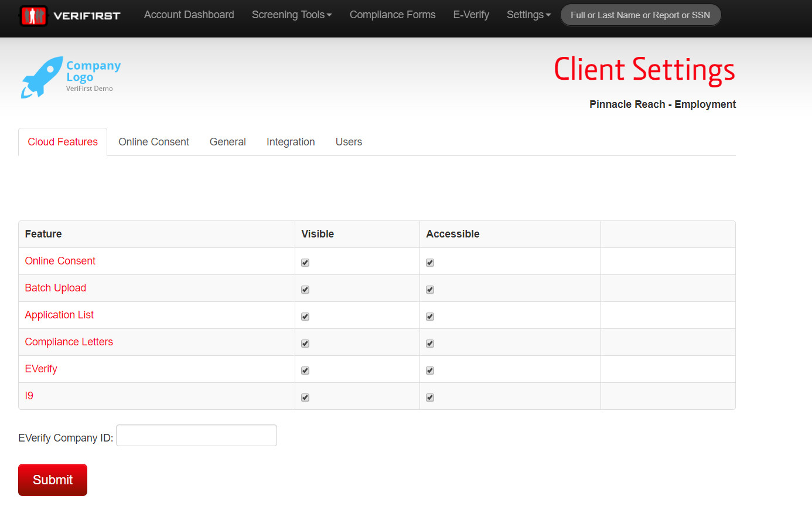Open the Batch Upload feature link
This screenshot has height=523, width=812.
click(x=55, y=288)
